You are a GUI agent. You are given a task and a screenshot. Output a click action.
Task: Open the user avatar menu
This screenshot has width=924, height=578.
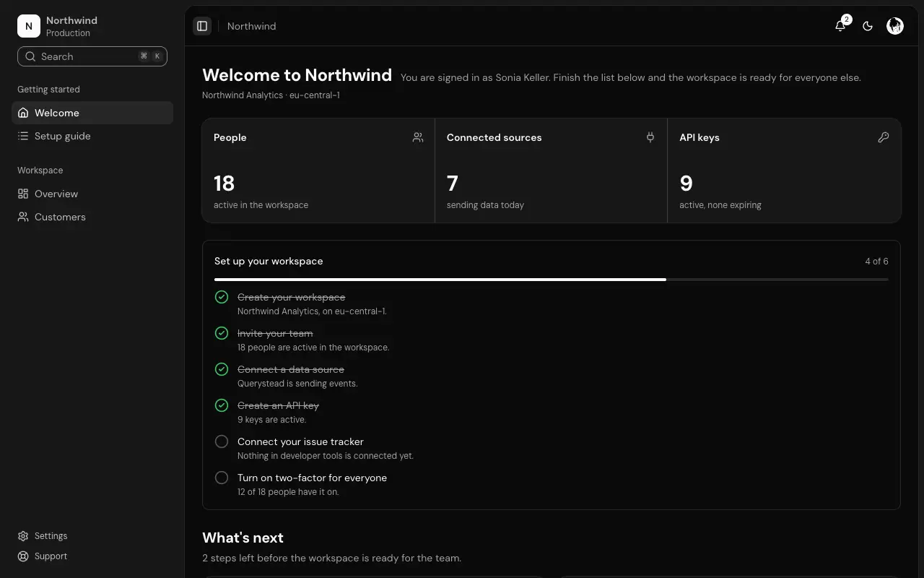tap(895, 26)
